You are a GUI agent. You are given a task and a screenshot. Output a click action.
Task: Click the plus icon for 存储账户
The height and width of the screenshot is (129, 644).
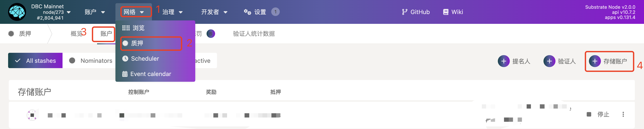click(595, 61)
